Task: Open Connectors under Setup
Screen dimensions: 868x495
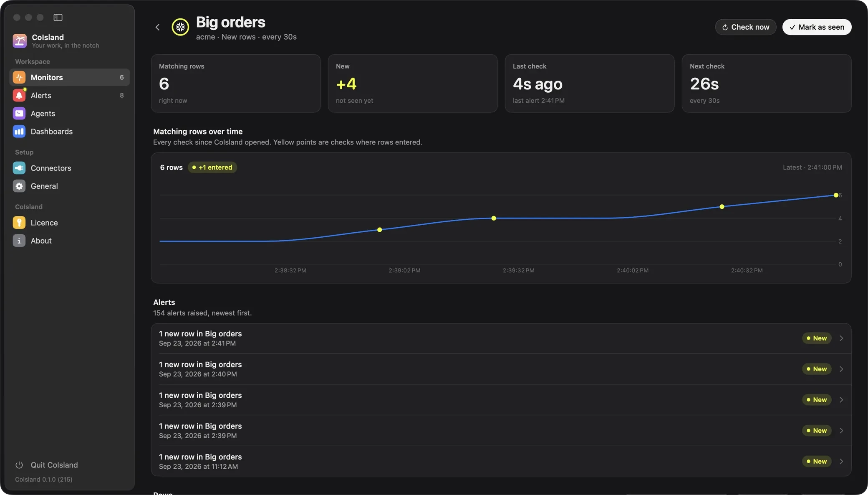Action: (69, 168)
